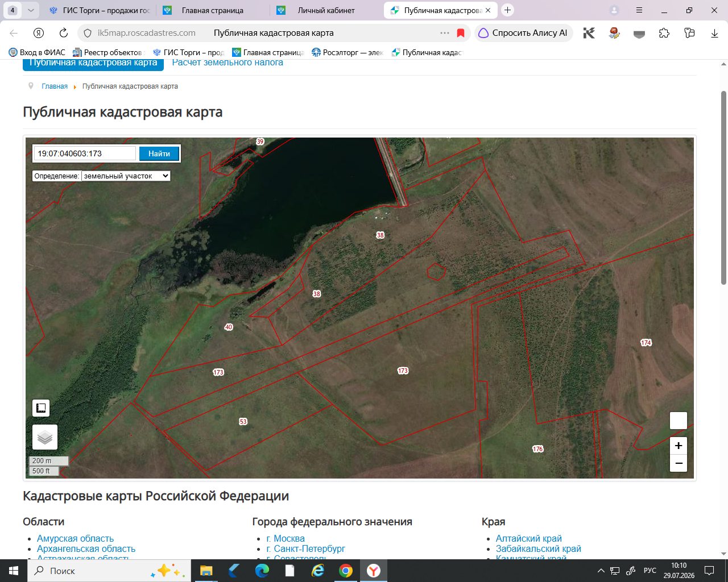Focus the cadastral number search field
728x582 pixels.
click(x=85, y=153)
